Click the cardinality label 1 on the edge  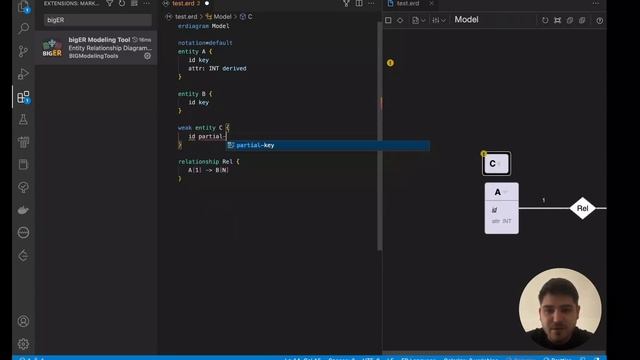[x=543, y=200]
